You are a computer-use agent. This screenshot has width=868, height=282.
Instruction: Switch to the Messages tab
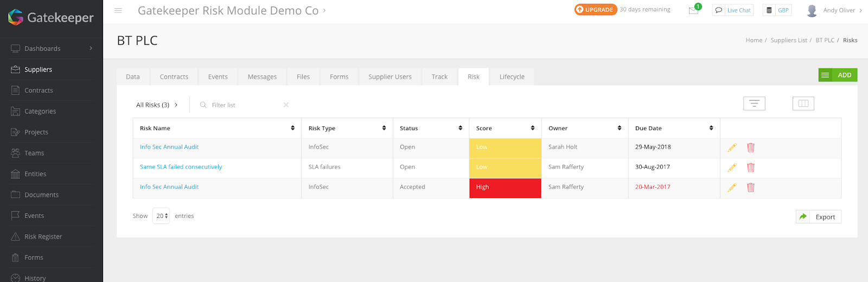point(262,76)
